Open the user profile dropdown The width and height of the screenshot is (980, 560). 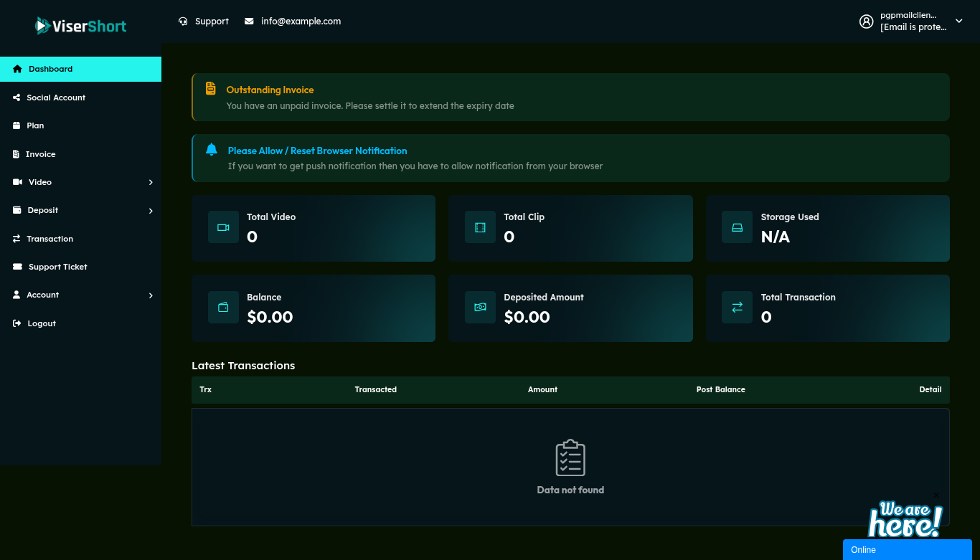911,22
